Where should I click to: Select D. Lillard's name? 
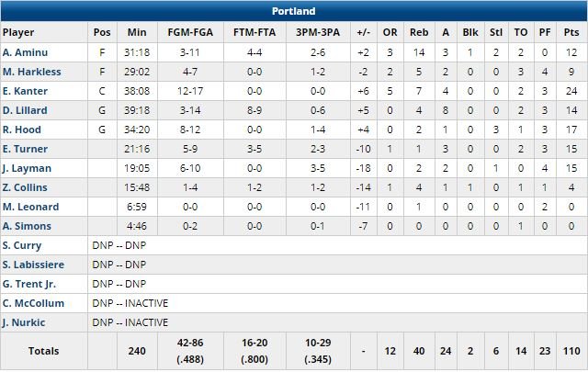24,109
